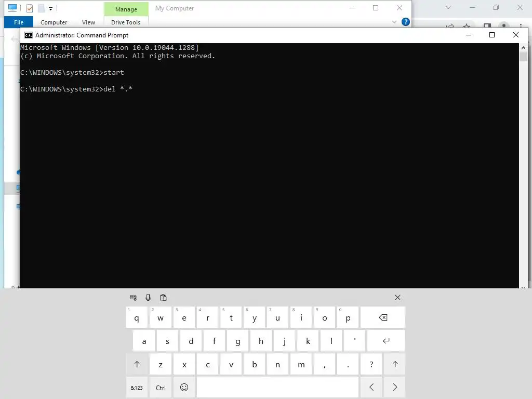The image size is (532, 399).
Task: Click the Properties checkmark quick access icon
Action: point(30,8)
